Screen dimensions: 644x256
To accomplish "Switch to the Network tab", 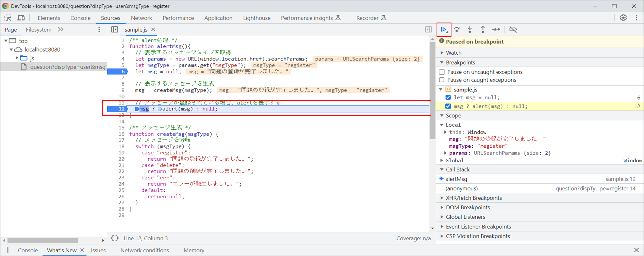I will [x=141, y=18].
